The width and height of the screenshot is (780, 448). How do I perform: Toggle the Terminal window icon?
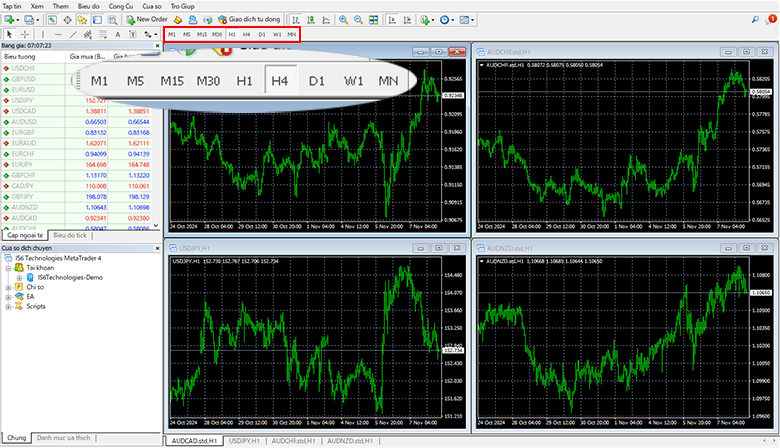pyautogui.click(x=97, y=20)
